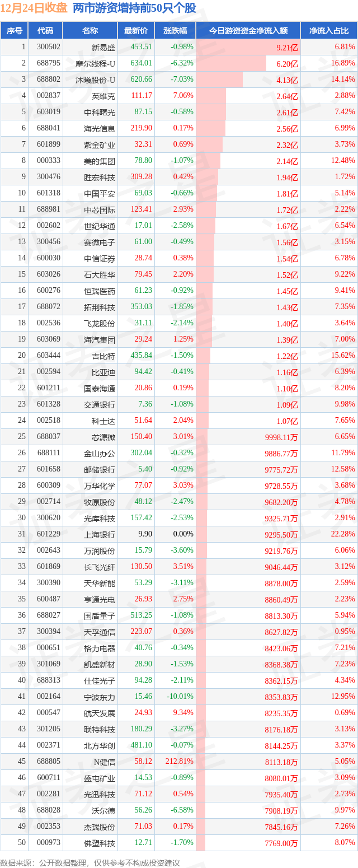This screenshot has width=358, height=868.
Task: Select stock name 飞龙股份
Action: [x=100, y=323]
